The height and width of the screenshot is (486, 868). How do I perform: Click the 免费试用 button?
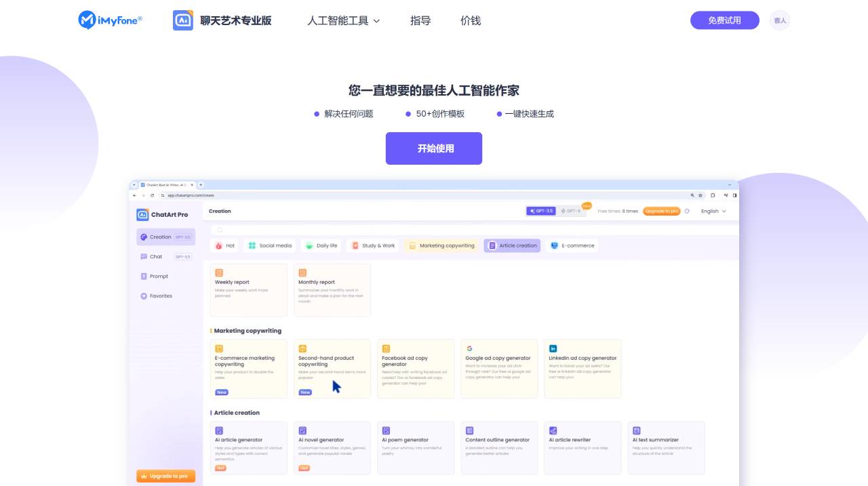(724, 20)
